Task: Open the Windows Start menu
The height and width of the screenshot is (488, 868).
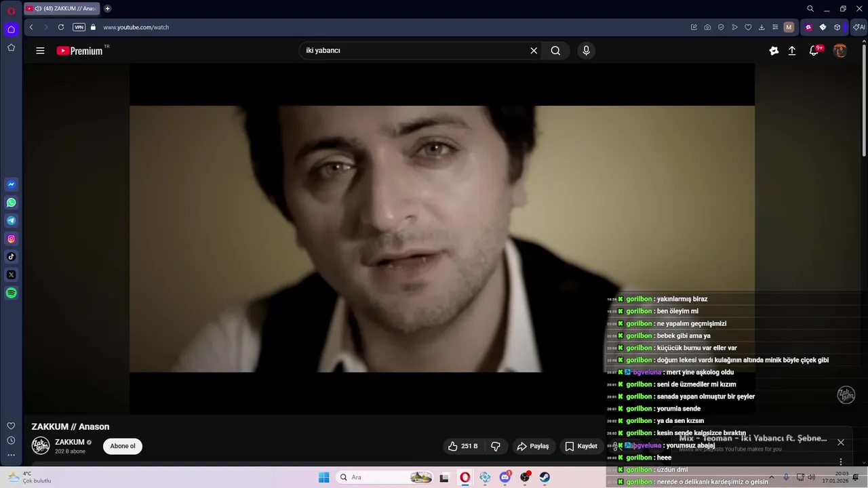Action: 324,477
